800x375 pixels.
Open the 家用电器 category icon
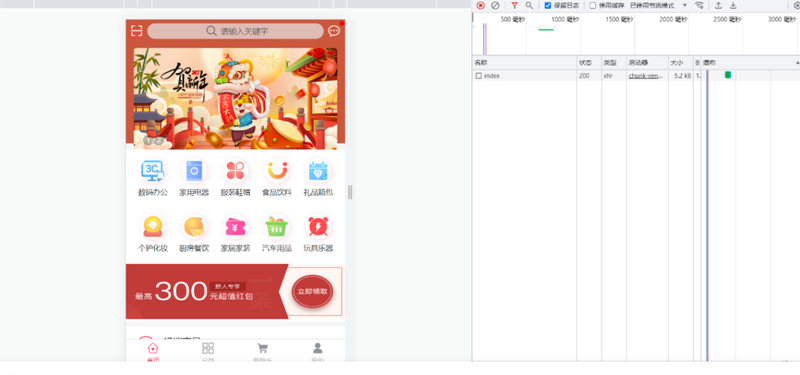[194, 170]
